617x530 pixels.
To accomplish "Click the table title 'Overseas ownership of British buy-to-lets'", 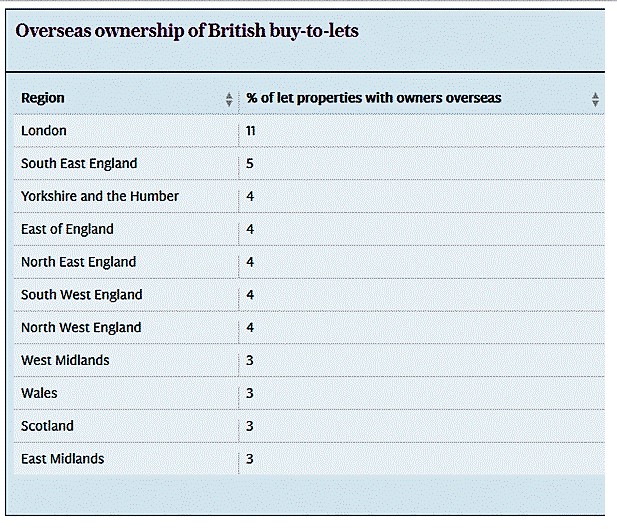I will point(187,31).
